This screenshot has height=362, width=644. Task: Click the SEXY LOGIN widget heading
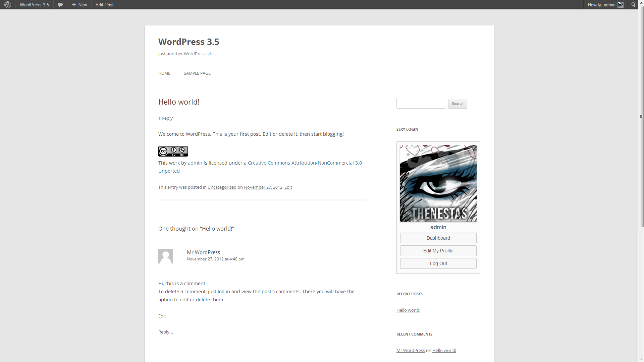pyautogui.click(x=407, y=129)
